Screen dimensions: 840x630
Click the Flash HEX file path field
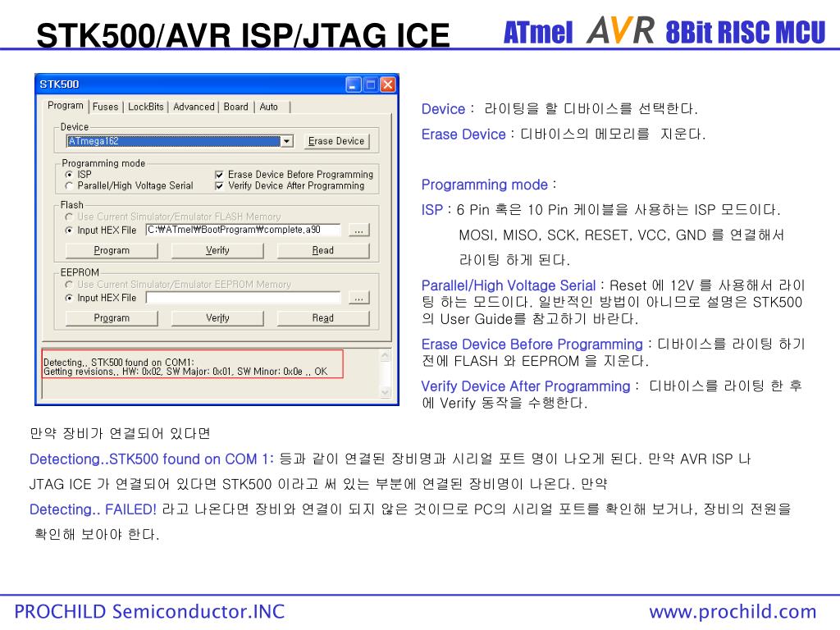point(243,230)
